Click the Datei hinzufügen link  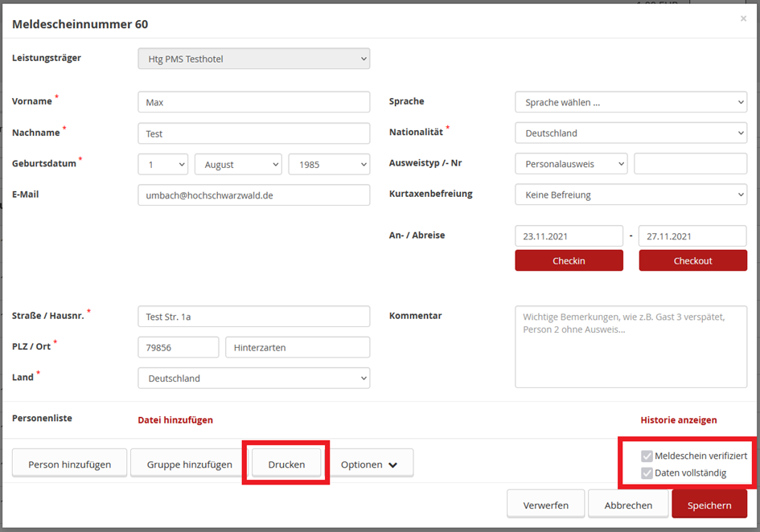(x=175, y=419)
